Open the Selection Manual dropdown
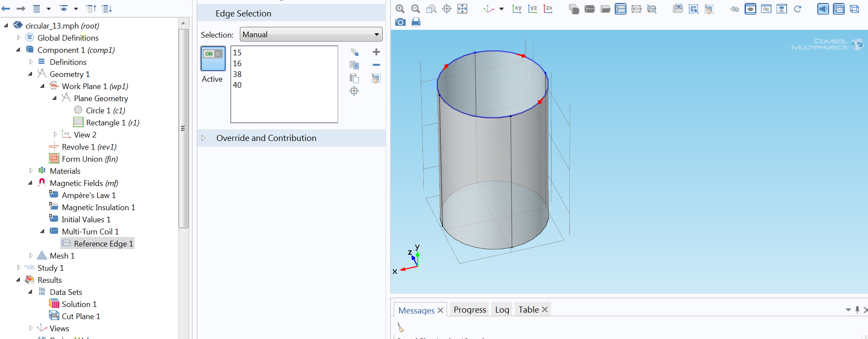The width and height of the screenshot is (868, 339). [x=311, y=35]
